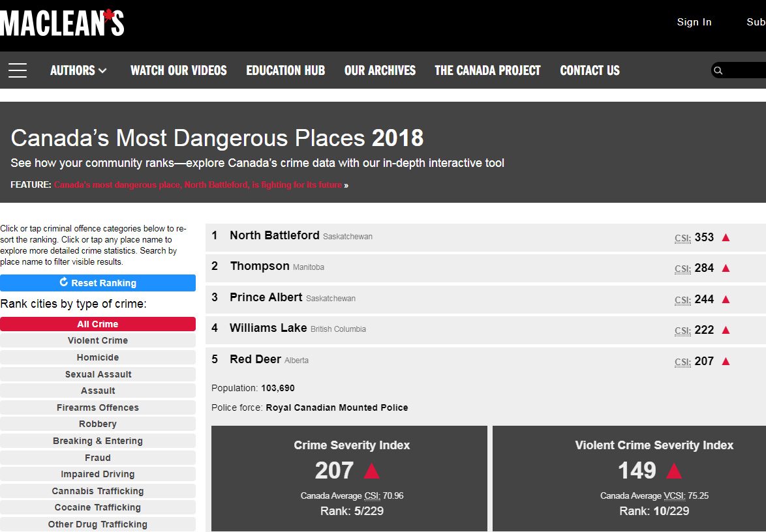Viewport: 766px width, 532px height.
Task: Rank cities by Homicide
Action: [98, 357]
